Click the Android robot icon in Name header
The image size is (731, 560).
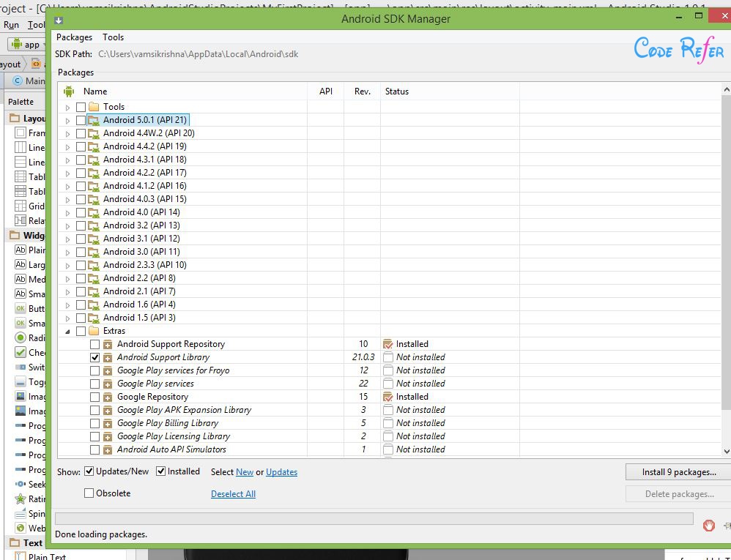(x=69, y=92)
